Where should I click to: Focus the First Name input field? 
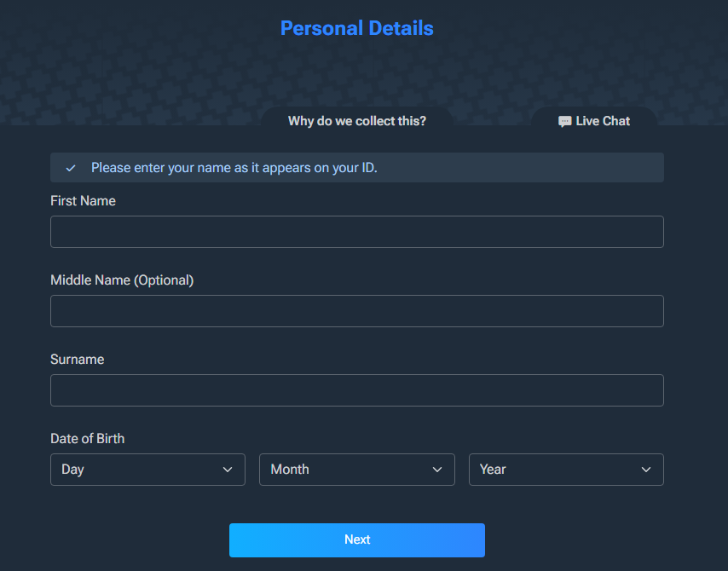pyautogui.click(x=357, y=232)
